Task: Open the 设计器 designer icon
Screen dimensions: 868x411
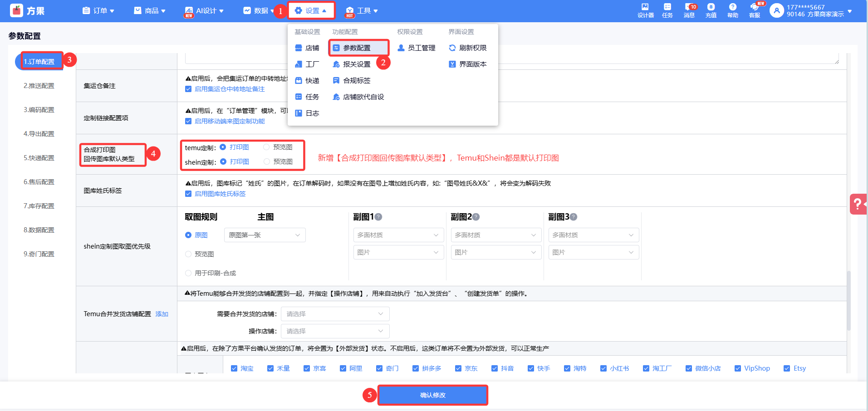Action: (645, 10)
